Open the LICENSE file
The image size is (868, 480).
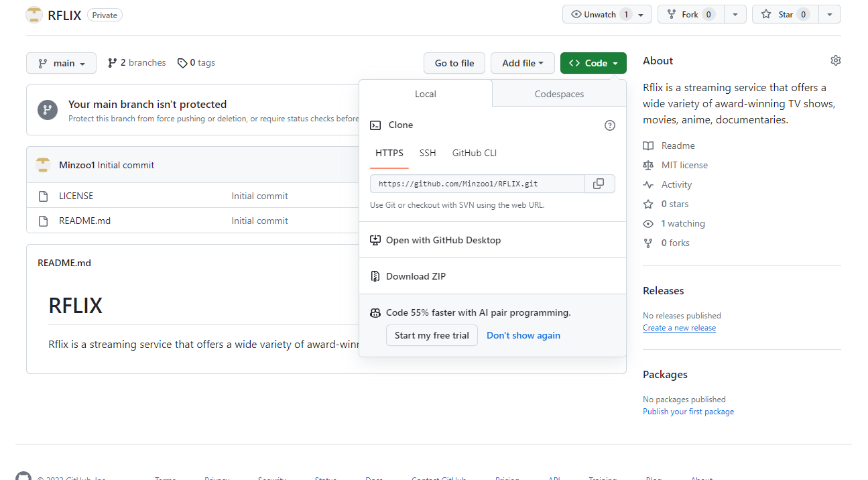(x=76, y=196)
